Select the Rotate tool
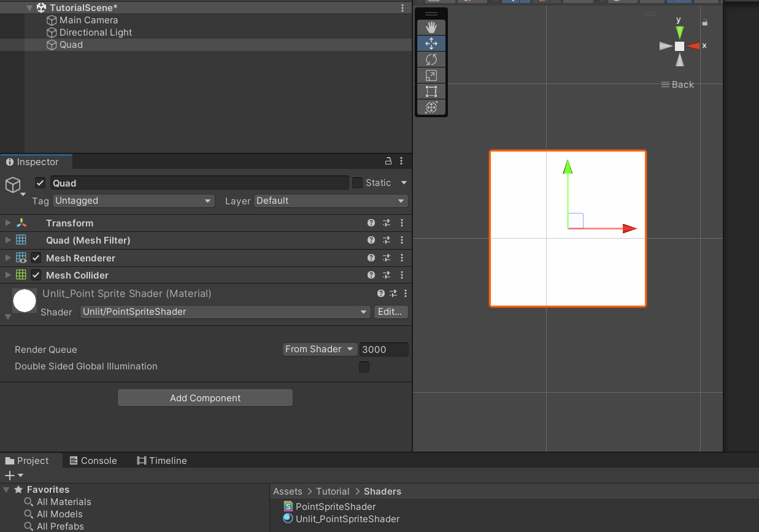Screen dimensions: 759x532 click(431, 60)
